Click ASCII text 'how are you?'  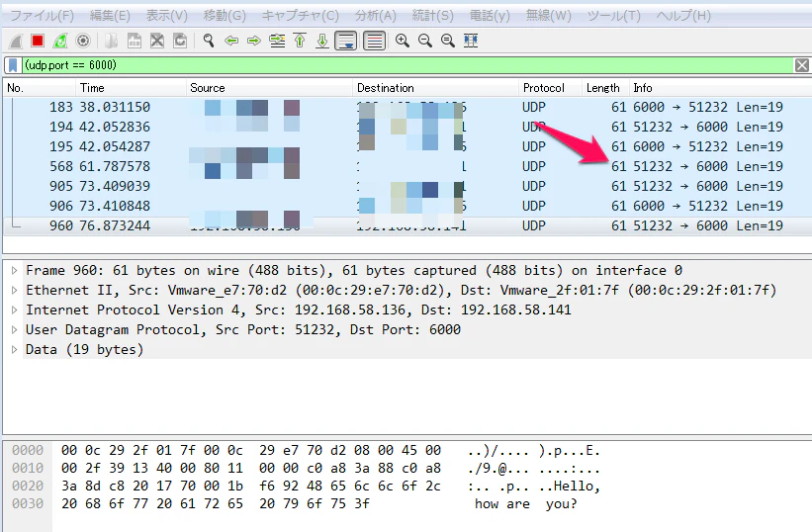tap(525, 504)
